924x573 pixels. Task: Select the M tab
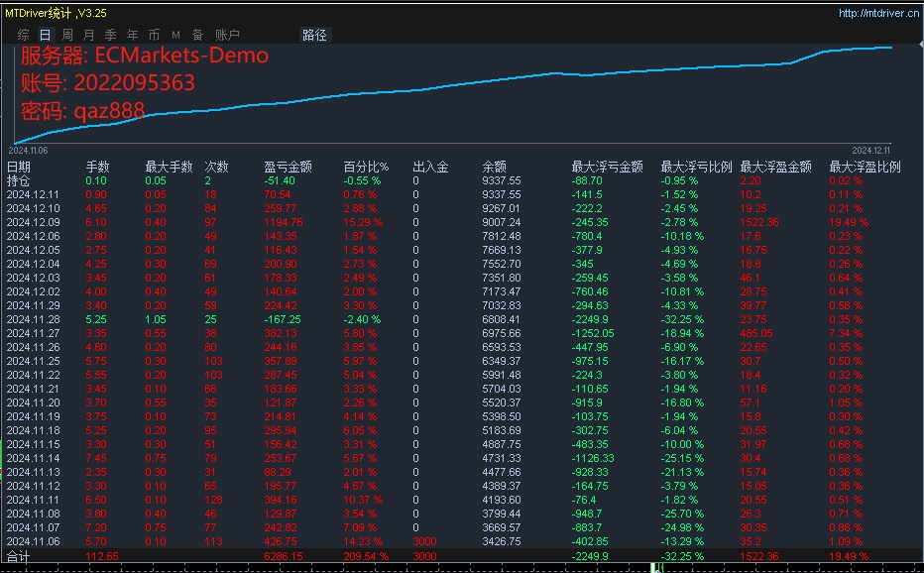point(175,36)
